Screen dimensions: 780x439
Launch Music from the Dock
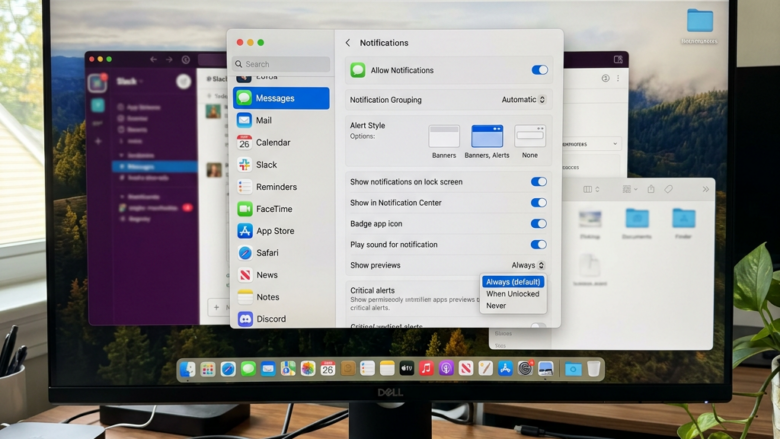[426, 369]
